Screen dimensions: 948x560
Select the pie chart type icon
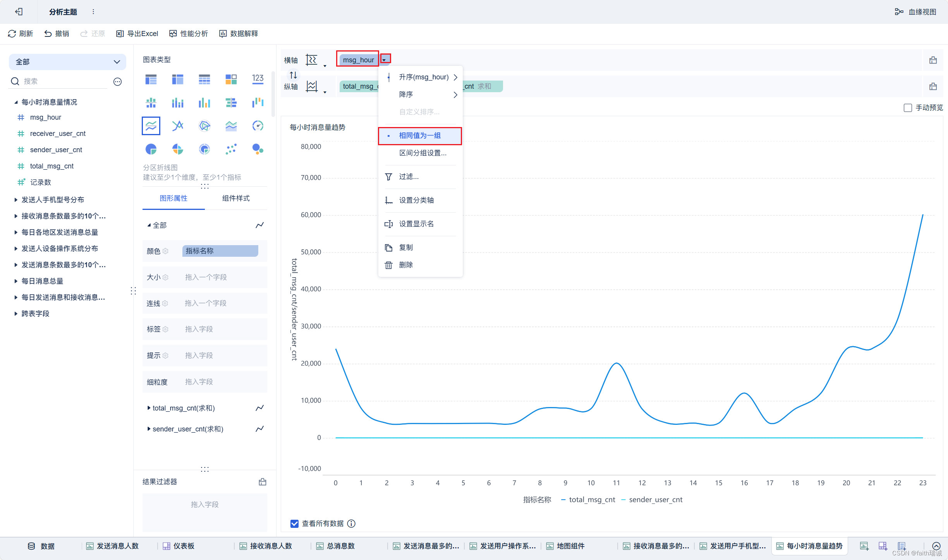[x=151, y=149]
